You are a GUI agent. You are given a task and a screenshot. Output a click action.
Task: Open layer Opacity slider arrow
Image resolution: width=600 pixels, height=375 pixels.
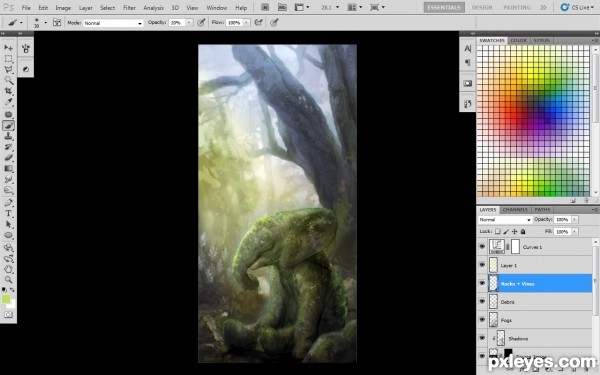pos(574,219)
